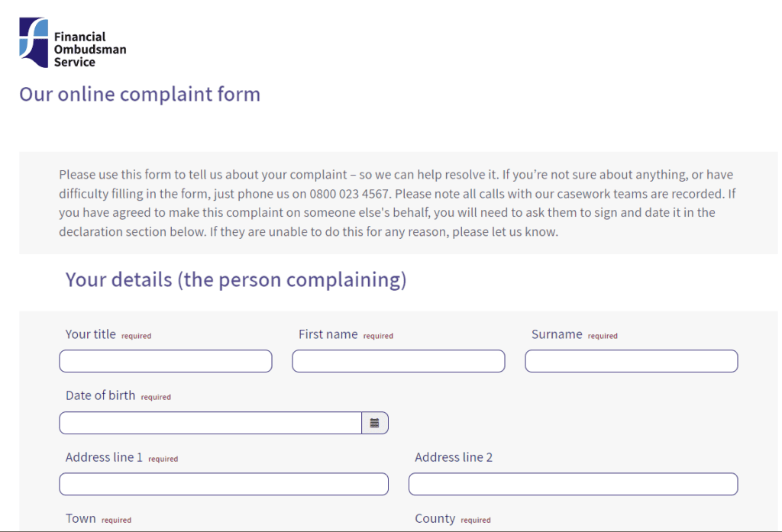Click inside Address line 1 field
Image resolution: width=782 pixels, height=532 pixels.
pos(223,483)
